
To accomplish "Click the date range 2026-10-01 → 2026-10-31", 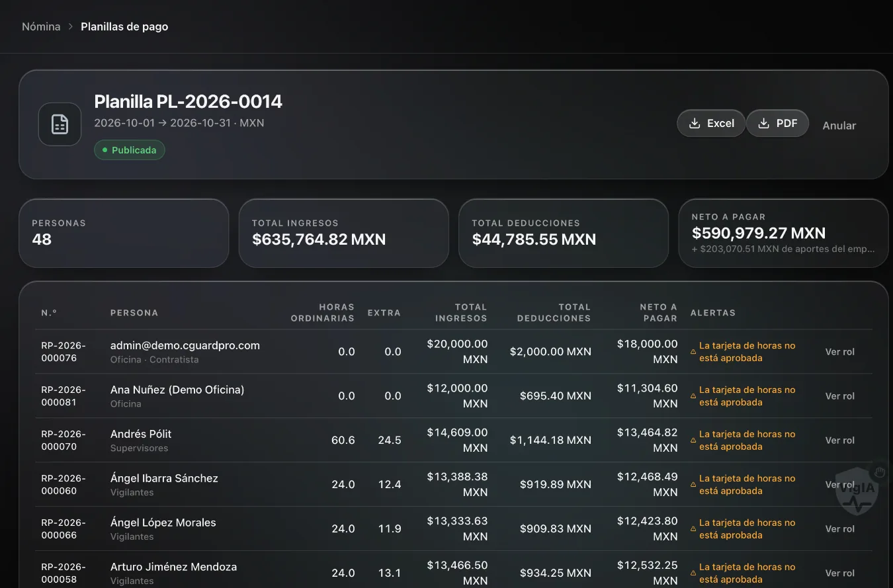I will point(164,123).
